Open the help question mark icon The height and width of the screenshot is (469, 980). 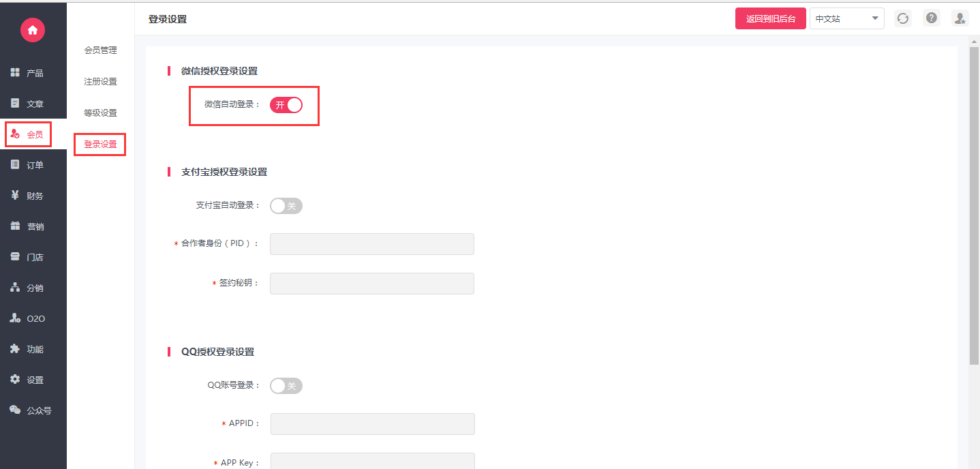click(932, 19)
